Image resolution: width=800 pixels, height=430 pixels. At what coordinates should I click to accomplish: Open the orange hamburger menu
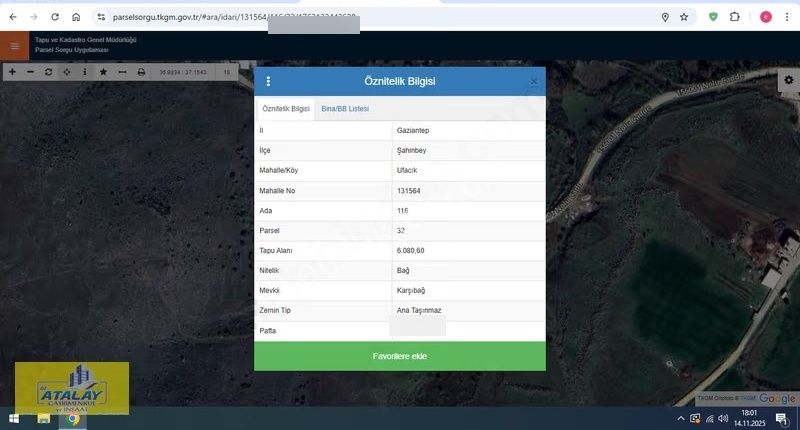coord(14,45)
